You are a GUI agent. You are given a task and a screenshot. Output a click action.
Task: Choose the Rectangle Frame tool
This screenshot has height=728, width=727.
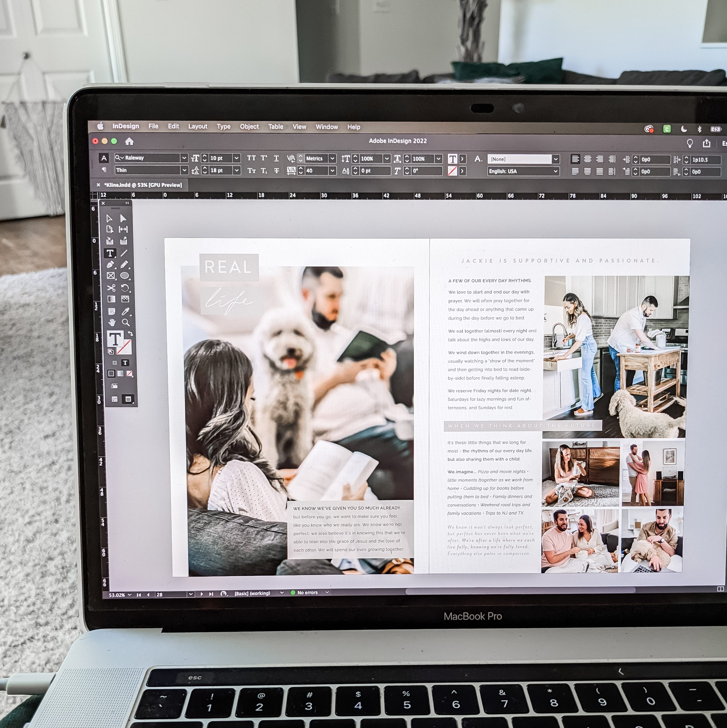(111, 276)
